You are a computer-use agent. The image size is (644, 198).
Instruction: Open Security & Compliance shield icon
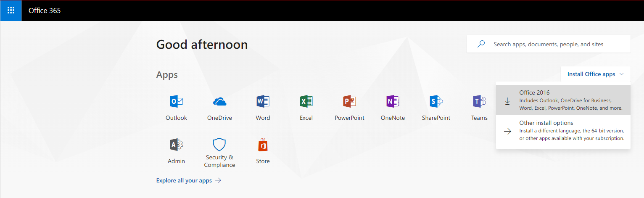[x=219, y=145]
